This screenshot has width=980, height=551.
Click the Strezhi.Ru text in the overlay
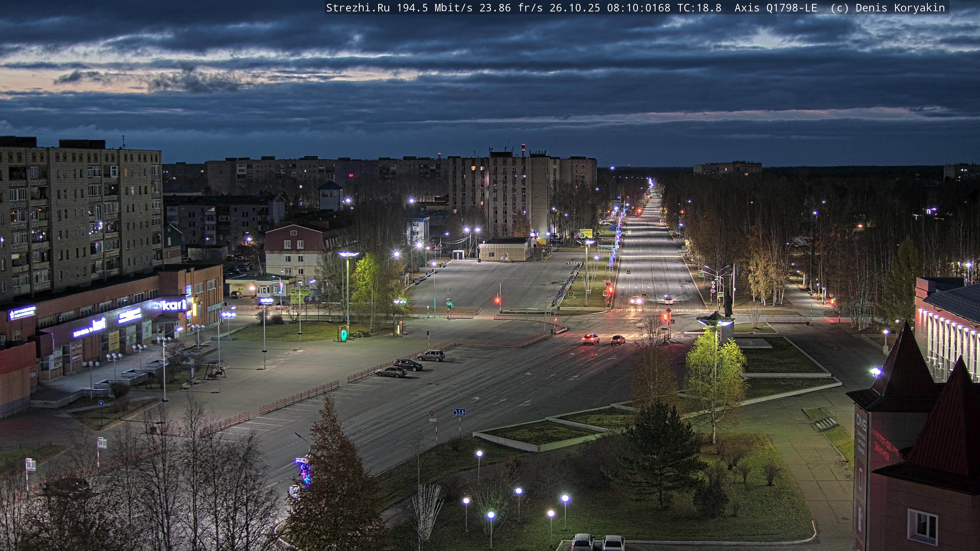[x=358, y=8]
